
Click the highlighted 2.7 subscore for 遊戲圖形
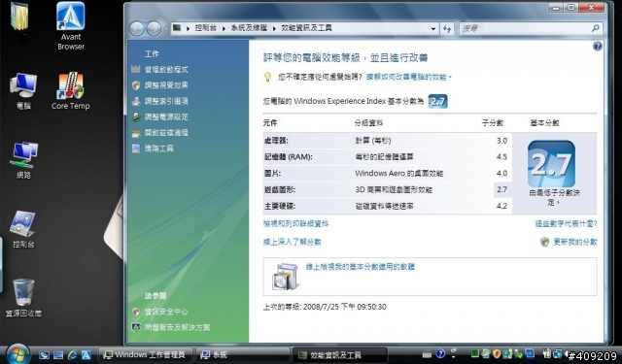502,189
